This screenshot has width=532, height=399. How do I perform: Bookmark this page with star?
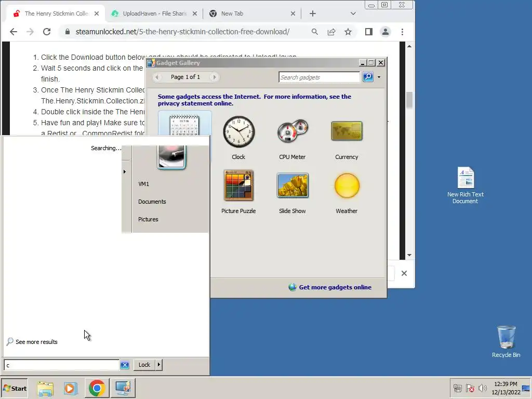[348, 32]
